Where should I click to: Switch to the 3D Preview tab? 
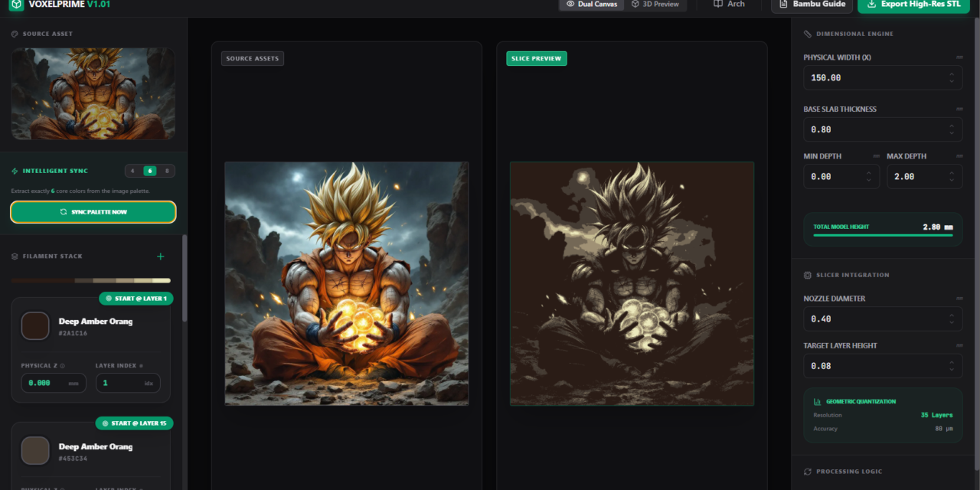pyautogui.click(x=655, y=5)
